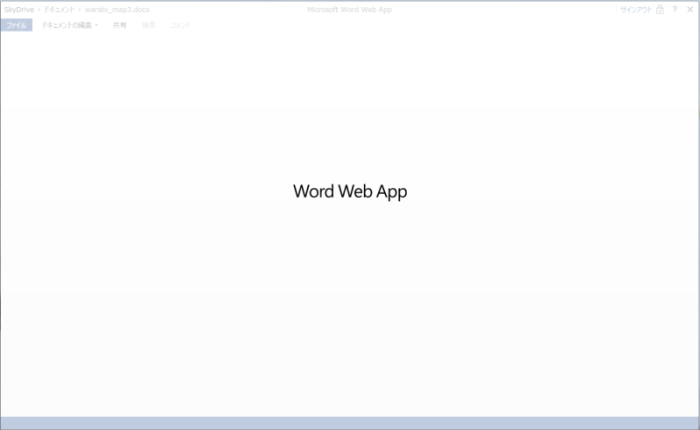Expand the ドキュメントの編集 dropdown arrow

[x=97, y=24]
